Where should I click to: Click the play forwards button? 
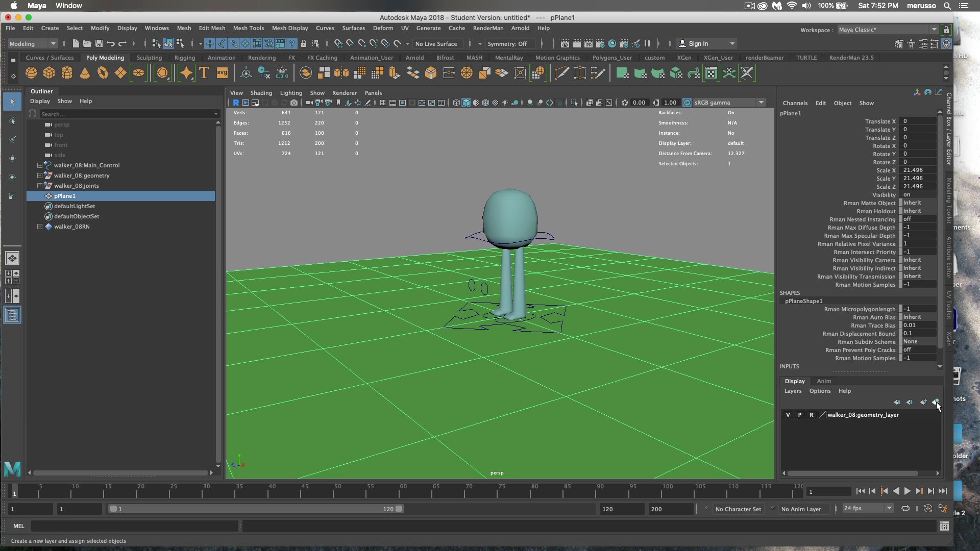pyautogui.click(x=908, y=491)
